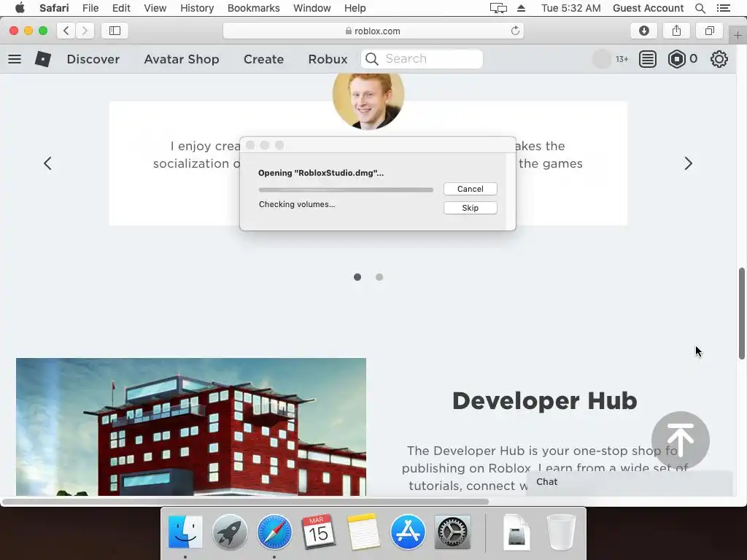Select the second carousel dot indicator
747x560 pixels.
[379, 277]
